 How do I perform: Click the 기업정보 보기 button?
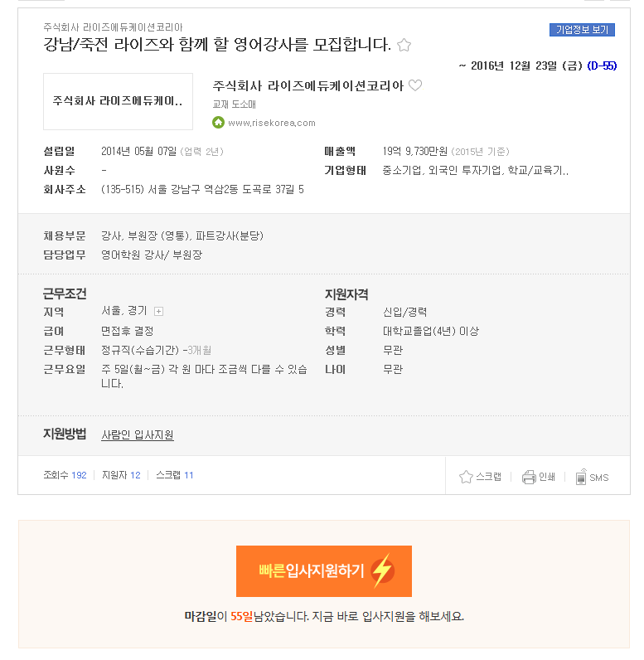pyautogui.click(x=582, y=30)
